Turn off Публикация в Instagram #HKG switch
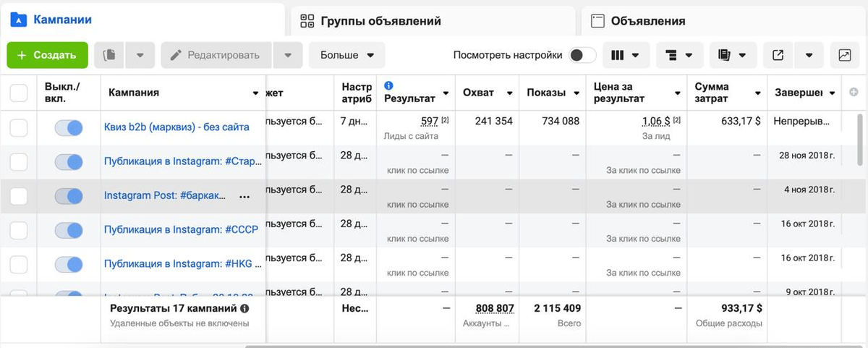 (69, 265)
